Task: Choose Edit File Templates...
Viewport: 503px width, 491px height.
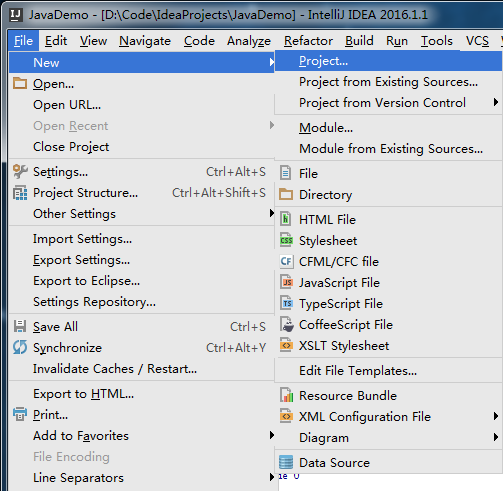Action: (x=388, y=370)
